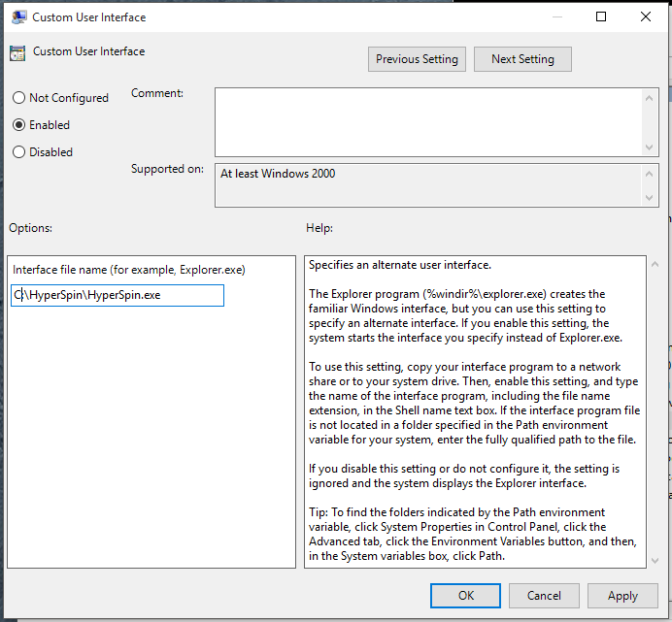The height and width of the screenshot is (622, 672).
Task: Click the title bar policy window icon
Action: coord(18,16)
